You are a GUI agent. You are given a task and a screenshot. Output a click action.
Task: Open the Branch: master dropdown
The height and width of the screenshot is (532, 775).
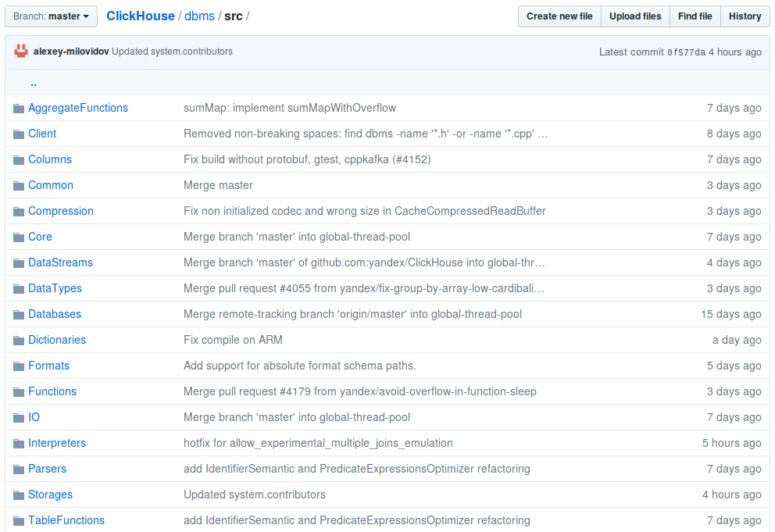pos(52,16)
